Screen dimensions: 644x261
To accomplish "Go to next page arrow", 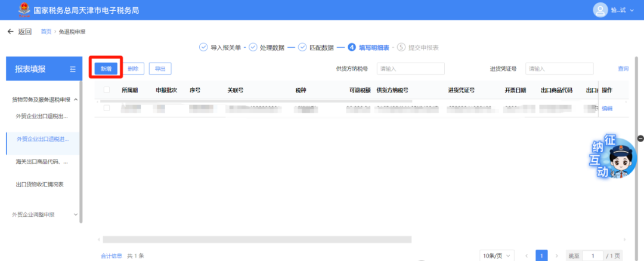I will click(557, 256).
